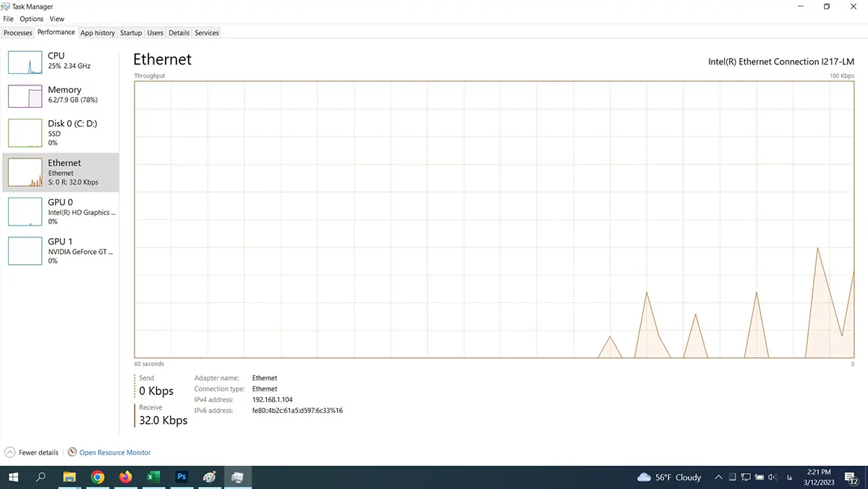Image resolution: width=868 pixels, height=489 pixels.
Task: Show hidden system tray icons
Action: [x=718, y=477]
